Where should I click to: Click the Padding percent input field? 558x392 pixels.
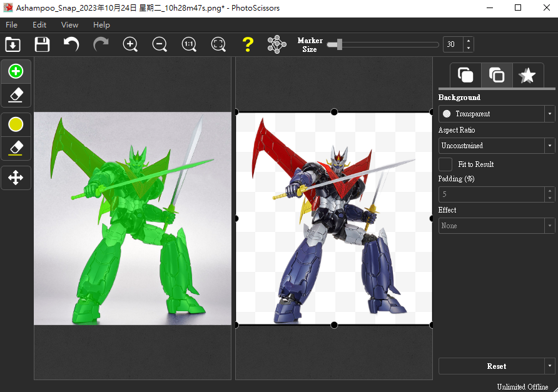pos(492,194)
